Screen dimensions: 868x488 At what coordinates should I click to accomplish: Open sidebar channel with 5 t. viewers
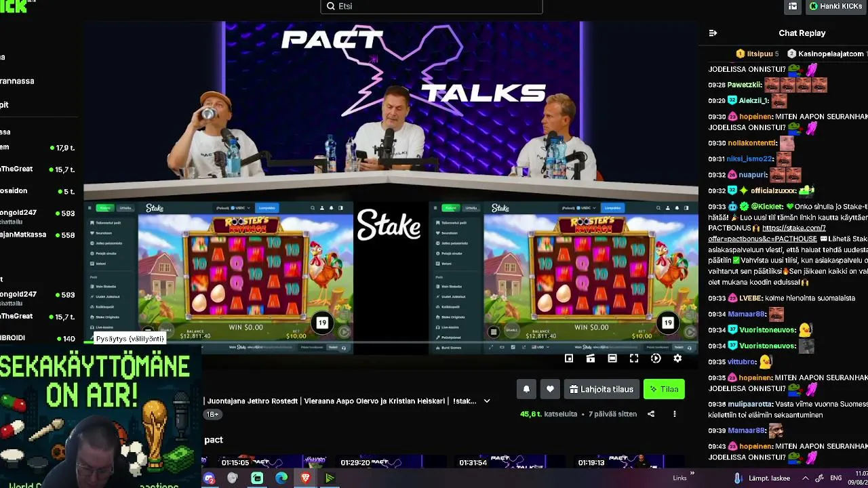(x=37, y=191)
